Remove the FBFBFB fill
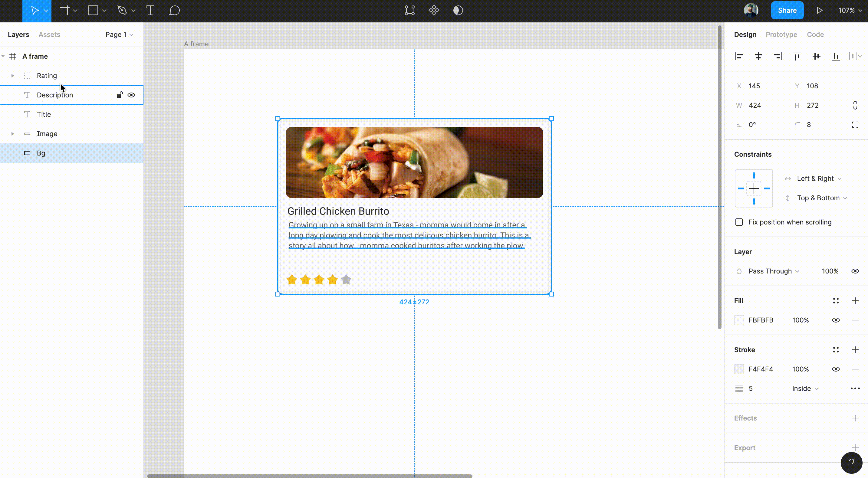 (855, 320)
